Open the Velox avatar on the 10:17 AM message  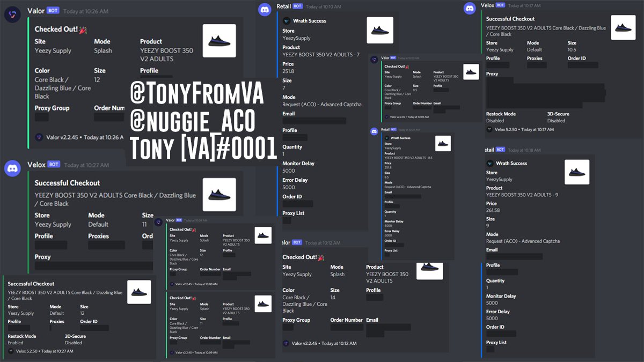coord(470,8)
